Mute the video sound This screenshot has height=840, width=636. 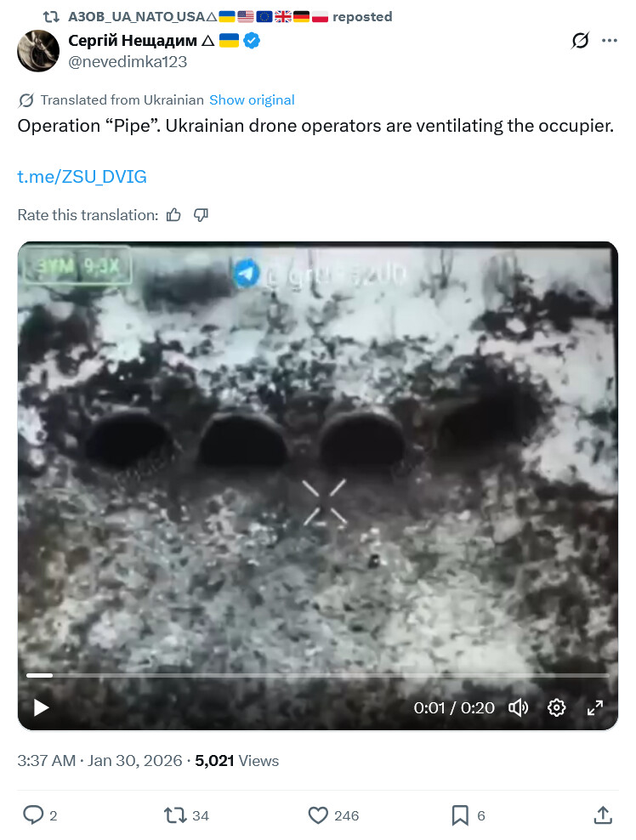[x=518, y=707]
